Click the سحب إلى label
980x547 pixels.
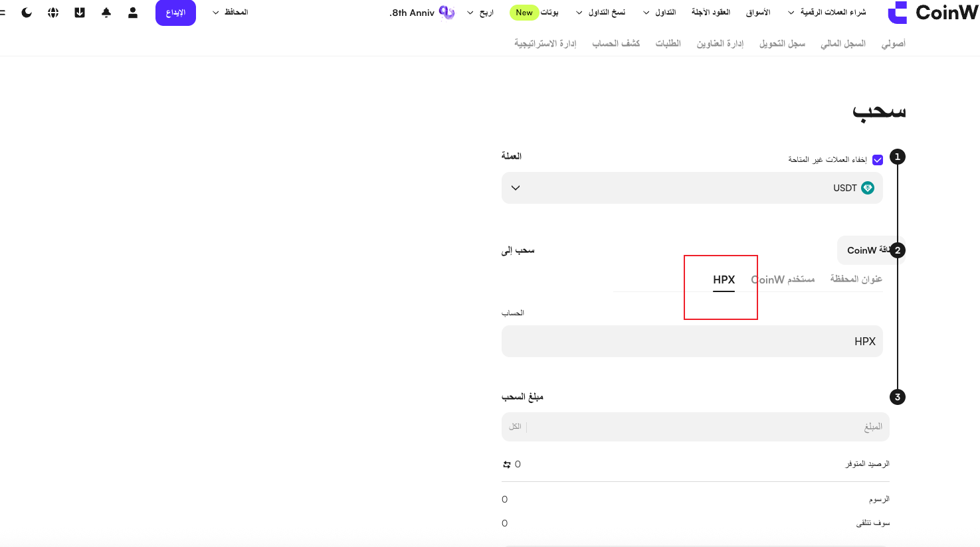tap(518, 250)
